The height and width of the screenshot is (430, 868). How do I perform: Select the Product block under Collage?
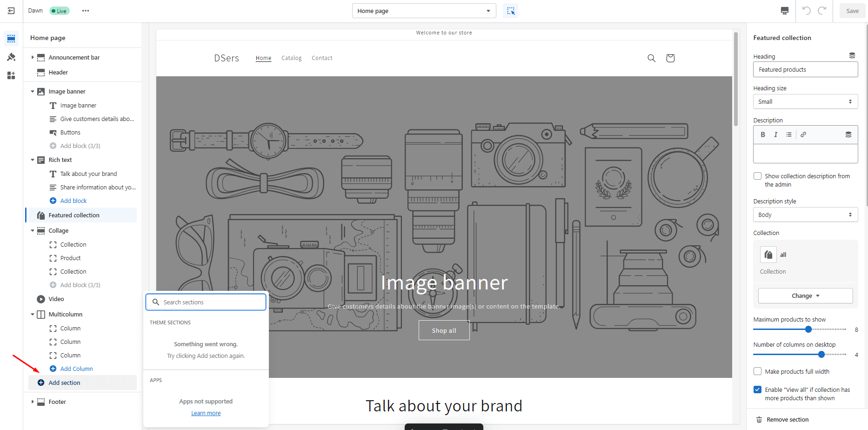coord(70,258)
